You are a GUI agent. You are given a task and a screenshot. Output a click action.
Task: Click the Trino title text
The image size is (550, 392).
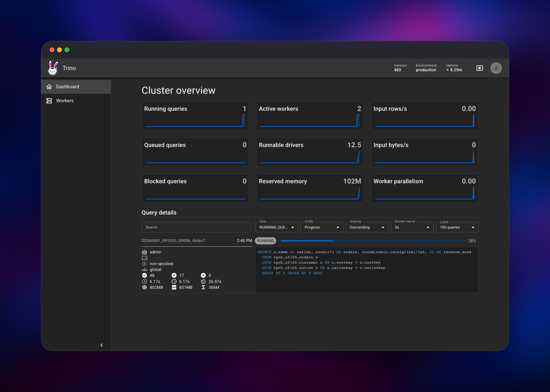point(69,68)
